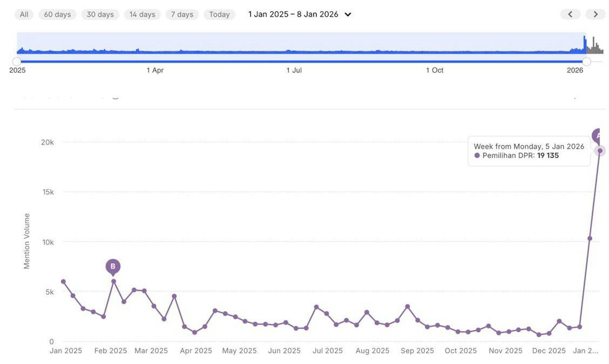Viewport: 609px width, 364px height.
Task: Click the Pemilihan DPR tooltip legend dot
Action: (477, 156)
